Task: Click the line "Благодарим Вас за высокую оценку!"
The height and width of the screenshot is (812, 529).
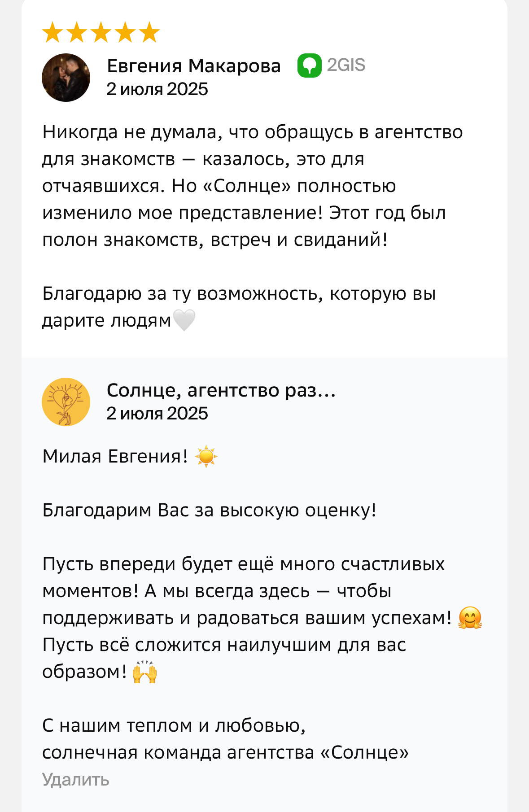Action: pos(209,511)
